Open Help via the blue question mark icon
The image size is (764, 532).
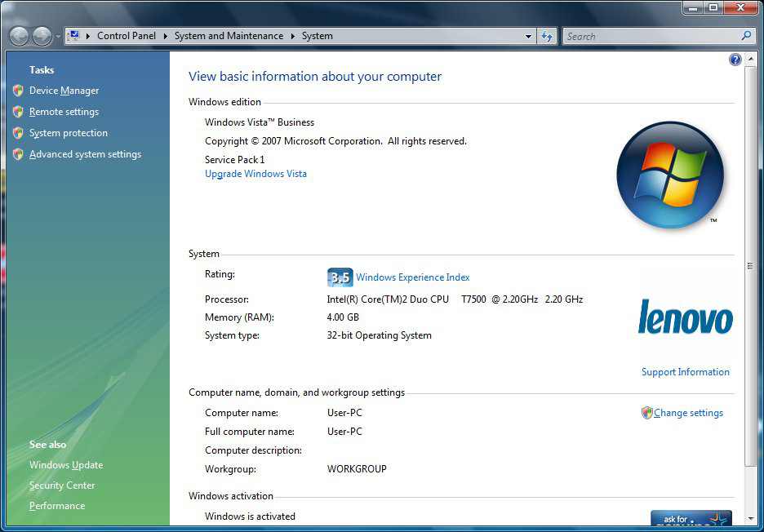(735, 60)
